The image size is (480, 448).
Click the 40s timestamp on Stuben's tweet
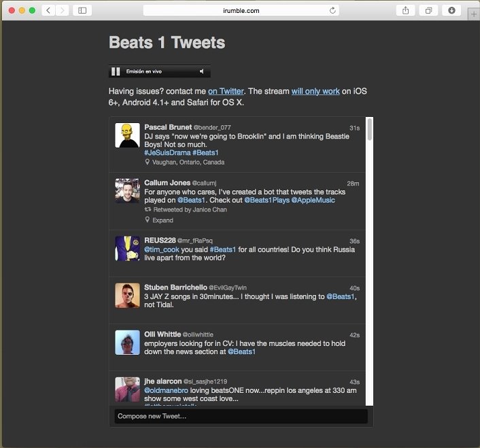(354, 288)
